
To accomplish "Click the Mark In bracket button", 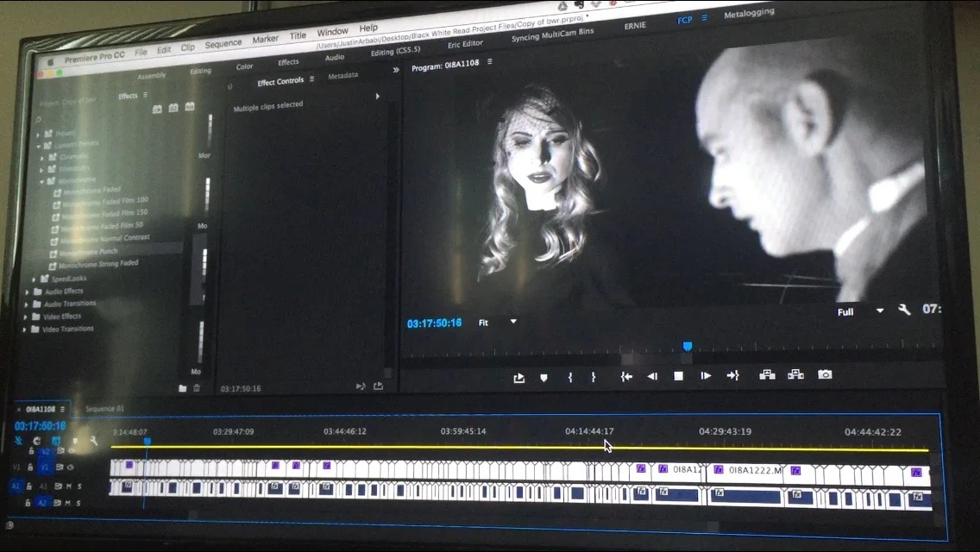I will (570, 377).
